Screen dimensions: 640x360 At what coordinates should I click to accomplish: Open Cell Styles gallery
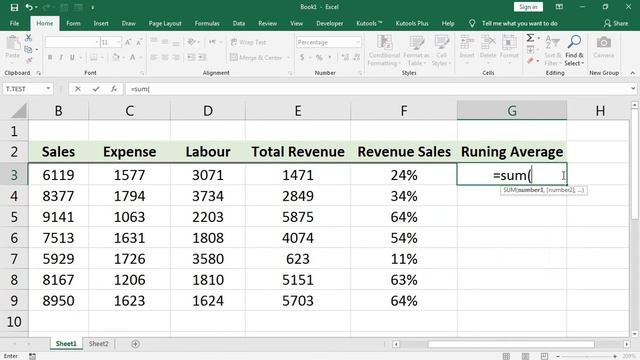pyautogui.click(x=441, y=51)
